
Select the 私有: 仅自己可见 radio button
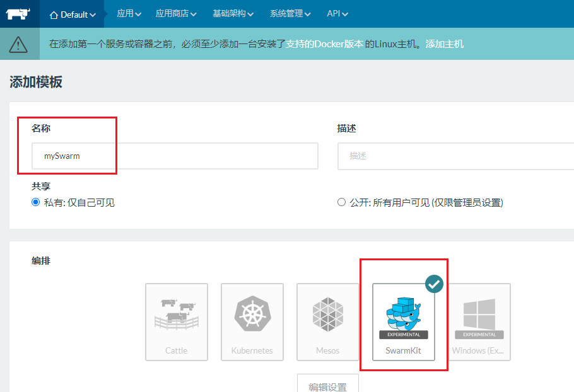35,202
